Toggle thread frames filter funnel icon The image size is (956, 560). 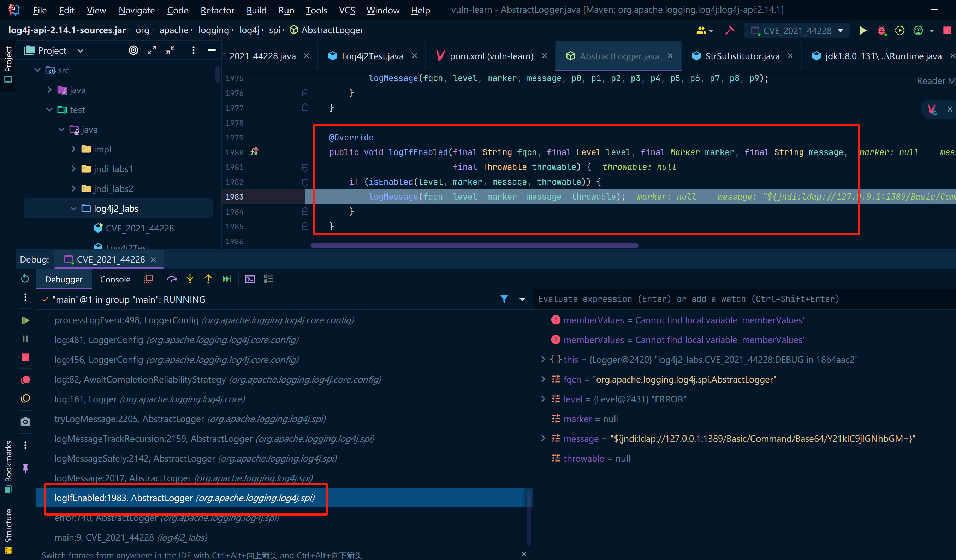click(504, 299)
